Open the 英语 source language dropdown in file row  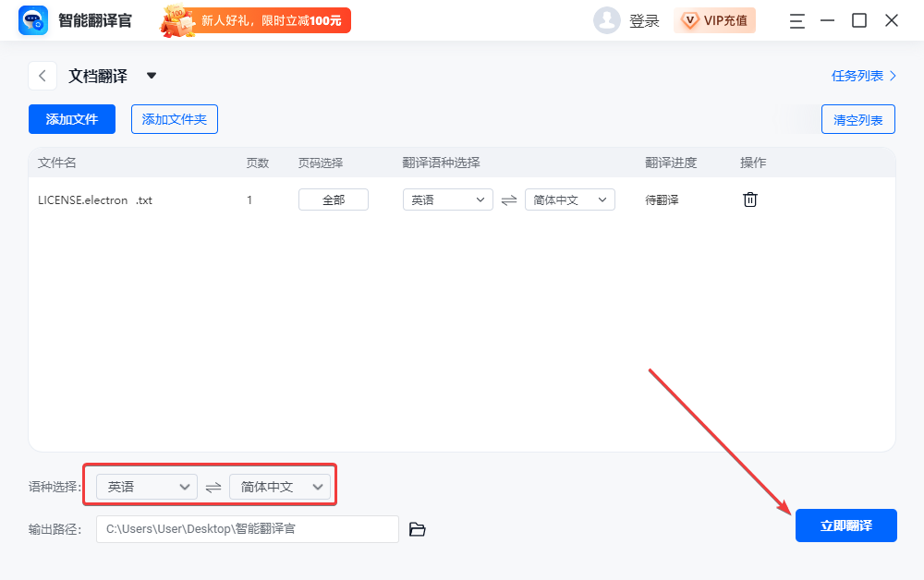pyautogui.click(x=447, y=199)
